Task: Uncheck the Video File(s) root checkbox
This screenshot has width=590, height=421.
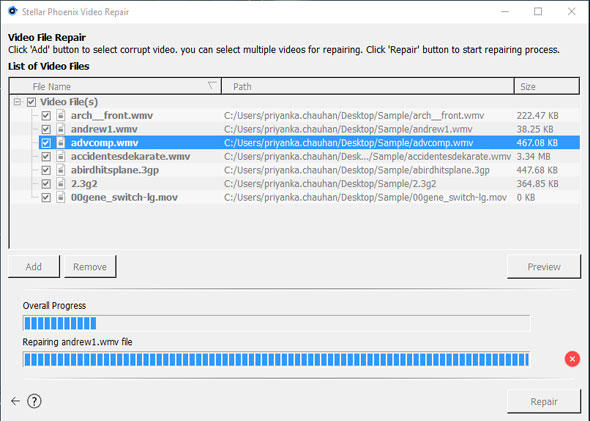Action: pyautogui.click(x=32, y=102)
